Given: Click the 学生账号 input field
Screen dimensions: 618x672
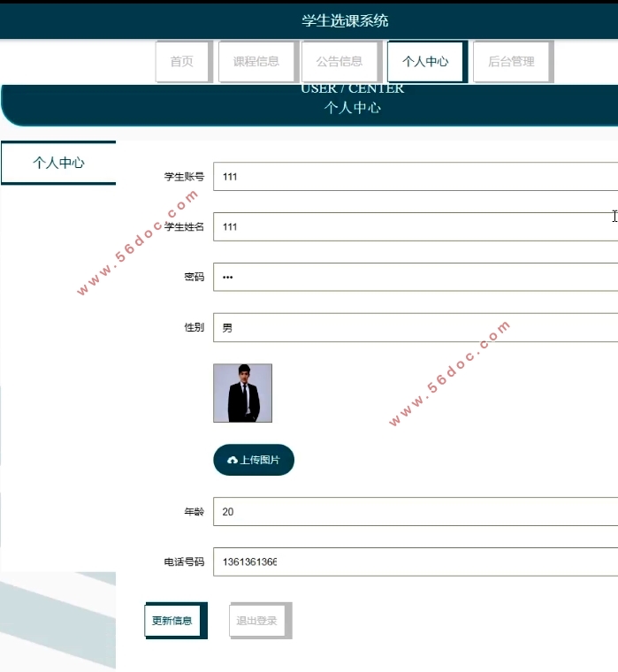Looking at the screenshot, I should (x=416, y=177).
